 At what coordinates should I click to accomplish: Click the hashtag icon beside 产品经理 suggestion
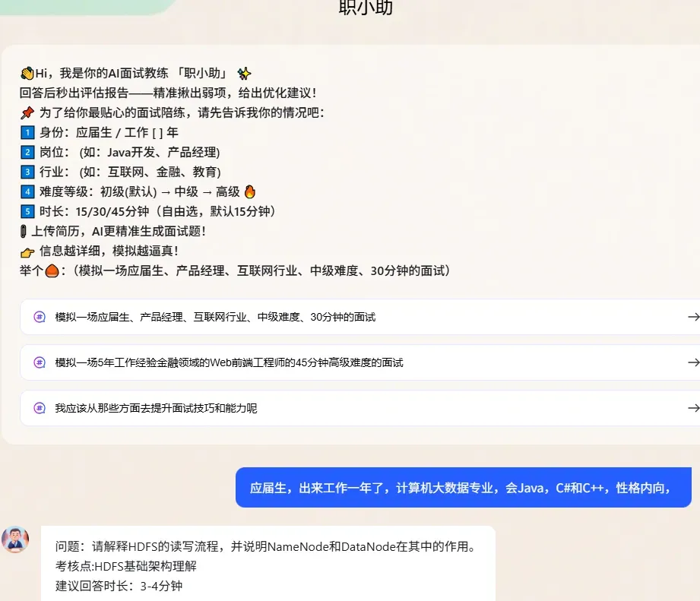click(x=40, y=317)
